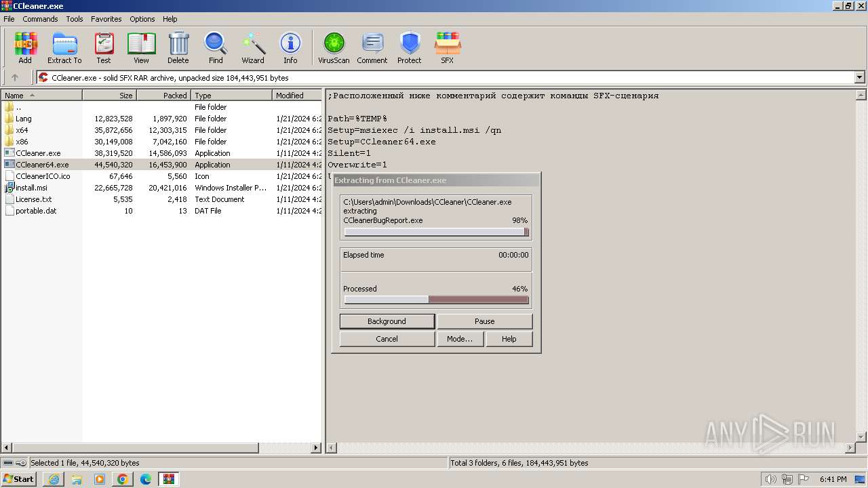Open the Commands menu
Viewport: 868px width, 488px height.
coord(40,19)
